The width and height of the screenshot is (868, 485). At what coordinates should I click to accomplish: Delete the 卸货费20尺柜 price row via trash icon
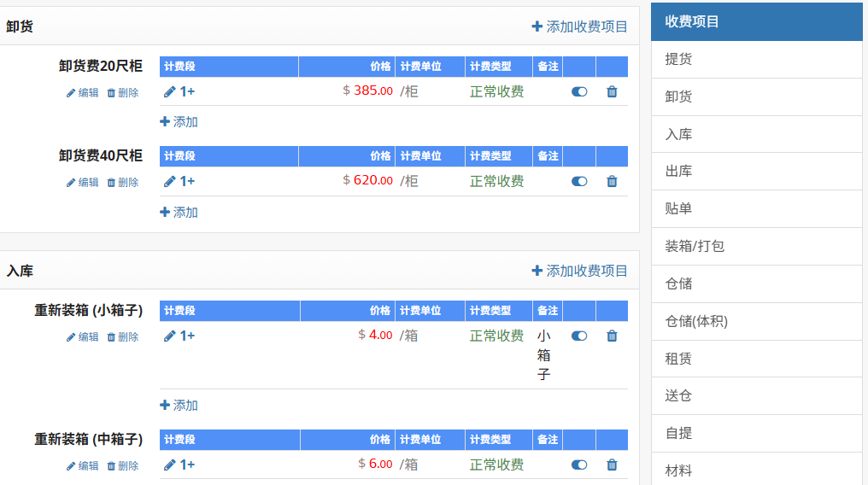[x=612, y=91]
